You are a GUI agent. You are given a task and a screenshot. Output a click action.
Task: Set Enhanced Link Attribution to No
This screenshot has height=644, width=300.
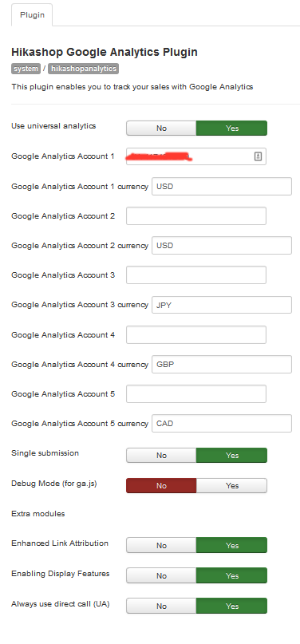[x=161, y=545]
